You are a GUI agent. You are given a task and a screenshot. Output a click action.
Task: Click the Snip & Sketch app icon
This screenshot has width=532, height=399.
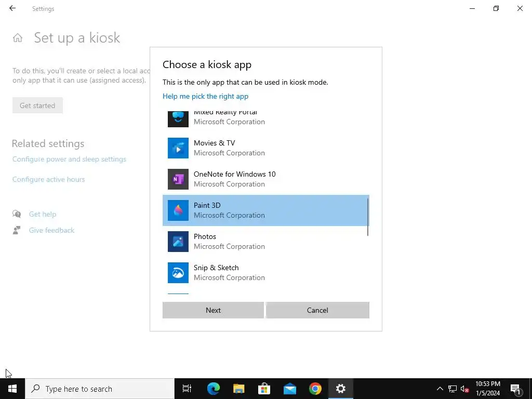[x=178, y=273]
